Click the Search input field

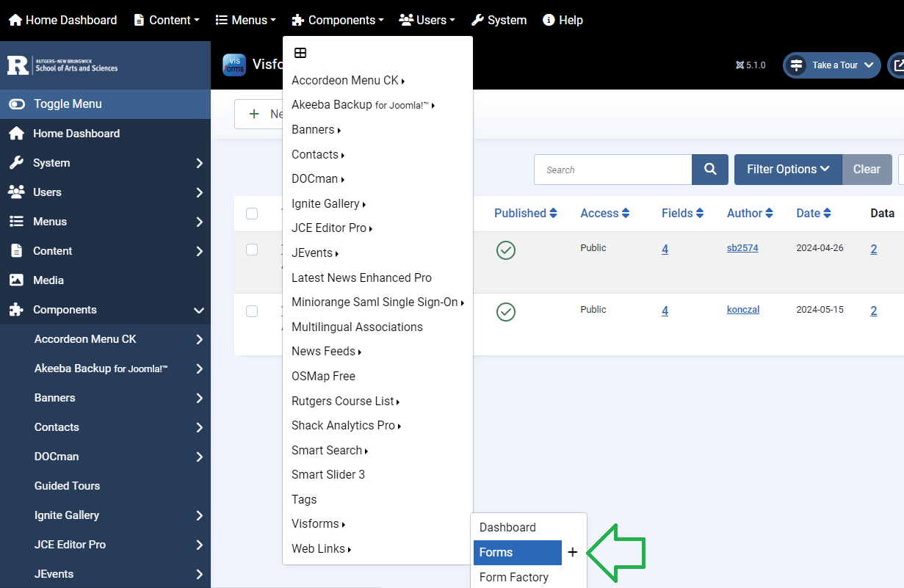[613, 170]
